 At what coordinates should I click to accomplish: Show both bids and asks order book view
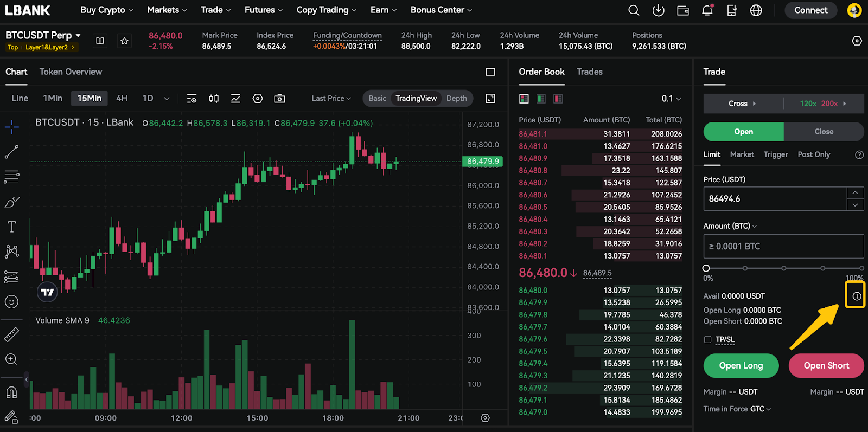click(x=524, y=99)
